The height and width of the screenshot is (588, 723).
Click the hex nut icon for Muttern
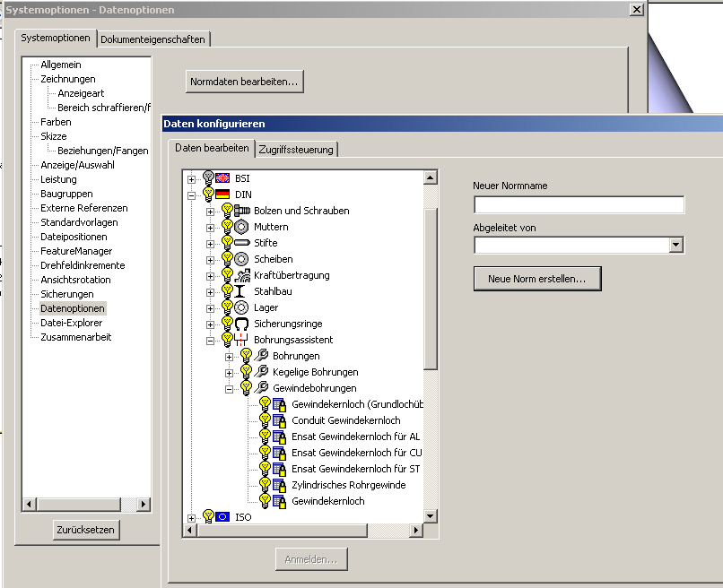tap(241, 227)
